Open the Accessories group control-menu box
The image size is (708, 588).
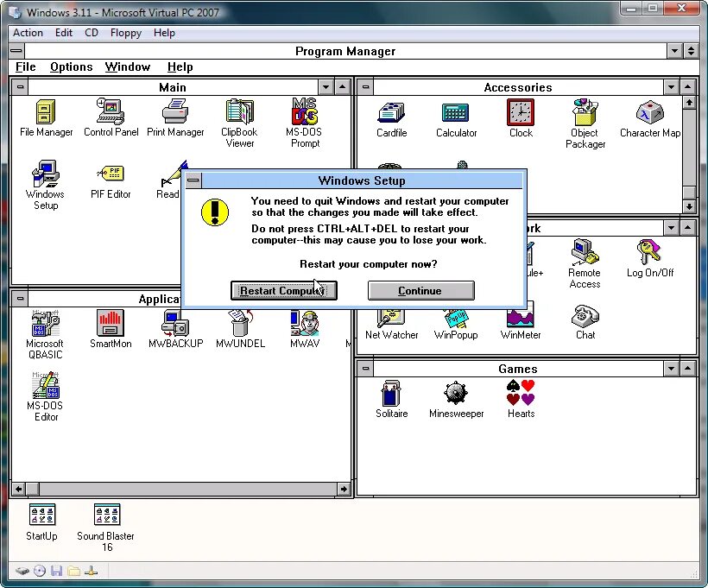pyautogui.click(x=366, y=86)
